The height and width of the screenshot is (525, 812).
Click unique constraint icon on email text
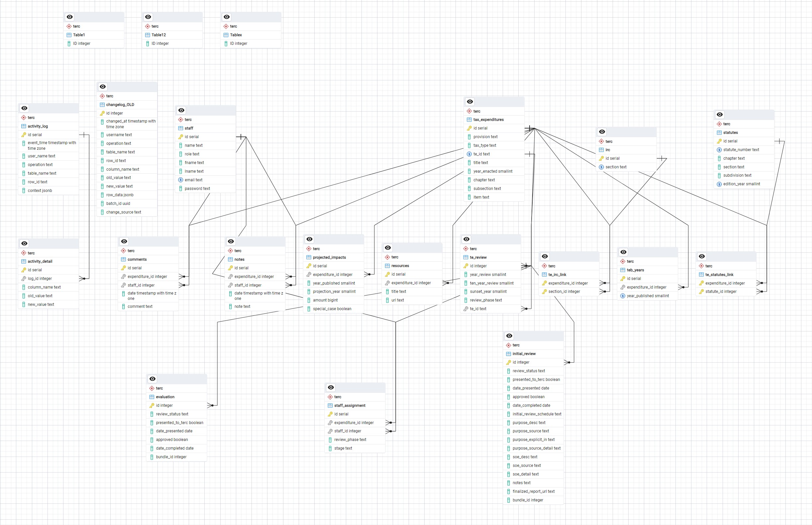(181, 180)
